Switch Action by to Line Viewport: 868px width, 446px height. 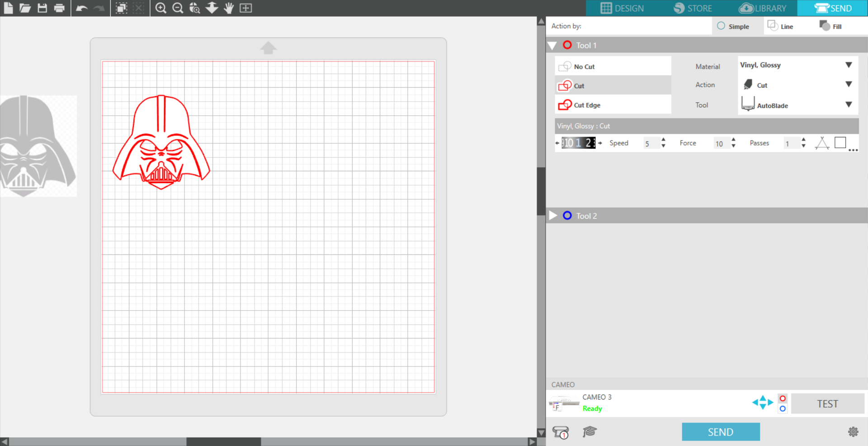780,26
